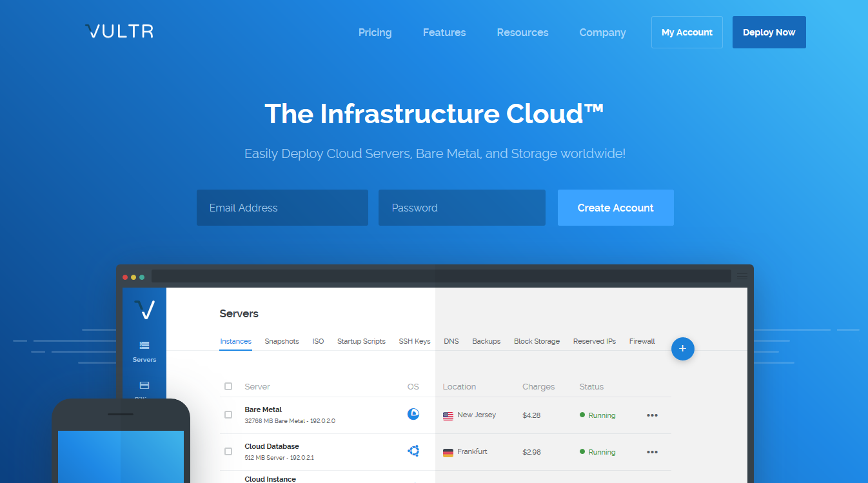Screen dimensions: 868x483
Task: Open the Company menu
Action: pyautogui.click(x=602, y=32)
